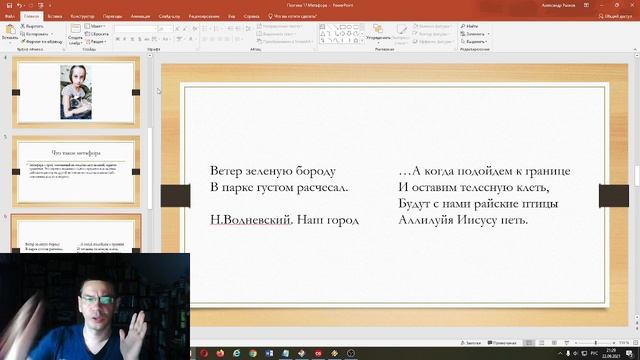The image size is (640, 360).
Task: Open the Insert (Вставка) tab
Action: click(55, 16)
